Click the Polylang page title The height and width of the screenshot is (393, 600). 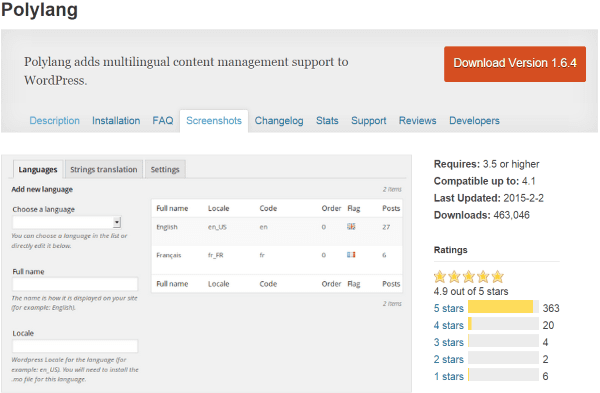click(39, 10)
